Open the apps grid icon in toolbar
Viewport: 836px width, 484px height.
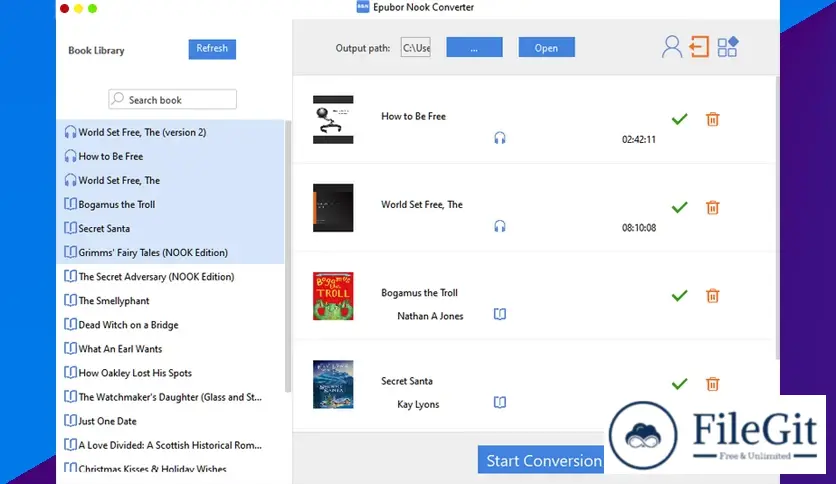click(x=727, y=46)
